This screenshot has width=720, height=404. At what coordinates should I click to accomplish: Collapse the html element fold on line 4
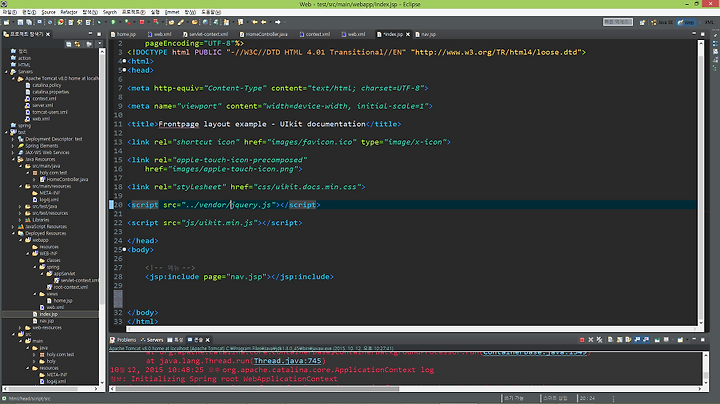pyautogui.click(x=124, y=61)
